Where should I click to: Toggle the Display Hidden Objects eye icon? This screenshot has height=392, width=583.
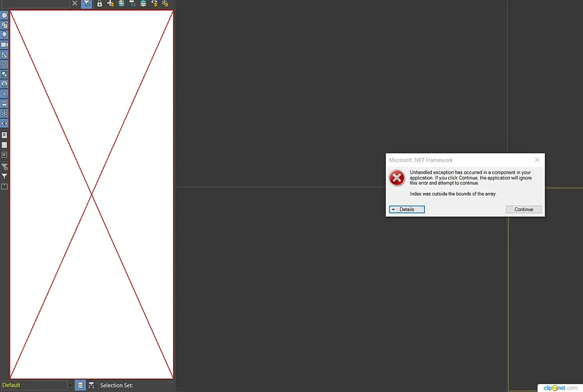point(4,123)
